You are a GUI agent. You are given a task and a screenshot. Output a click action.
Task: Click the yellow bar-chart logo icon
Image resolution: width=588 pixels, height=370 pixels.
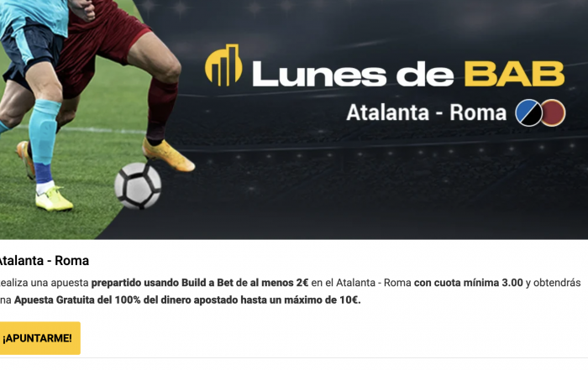click(223, 65)
